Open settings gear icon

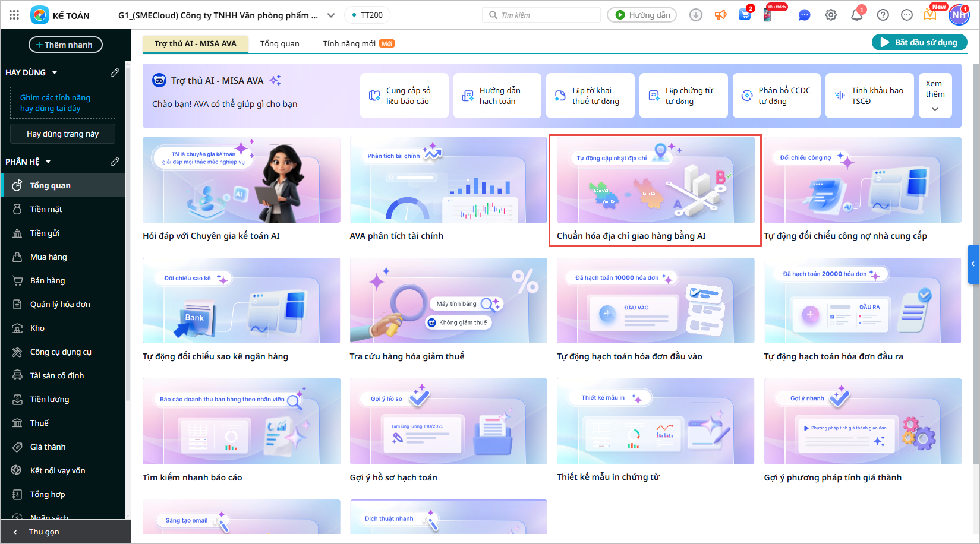[831, 15]
